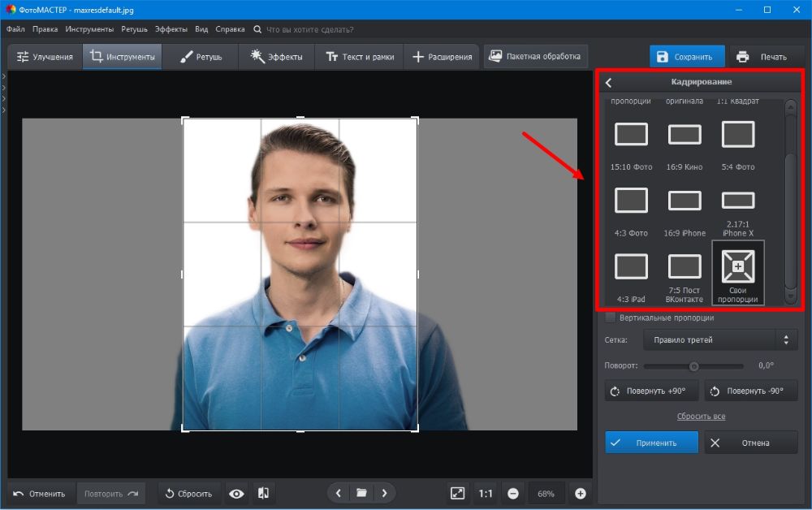The width and height of the screenshot is (812, 510).
Task: Click the zoom out minus icon
Action: click(x=513, y=493)
